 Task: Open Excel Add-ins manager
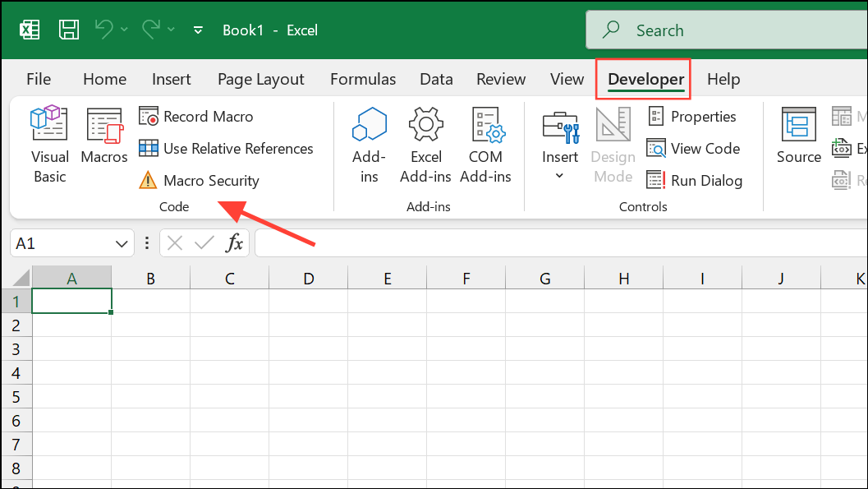pyautogui.click(x=425, y=144)
